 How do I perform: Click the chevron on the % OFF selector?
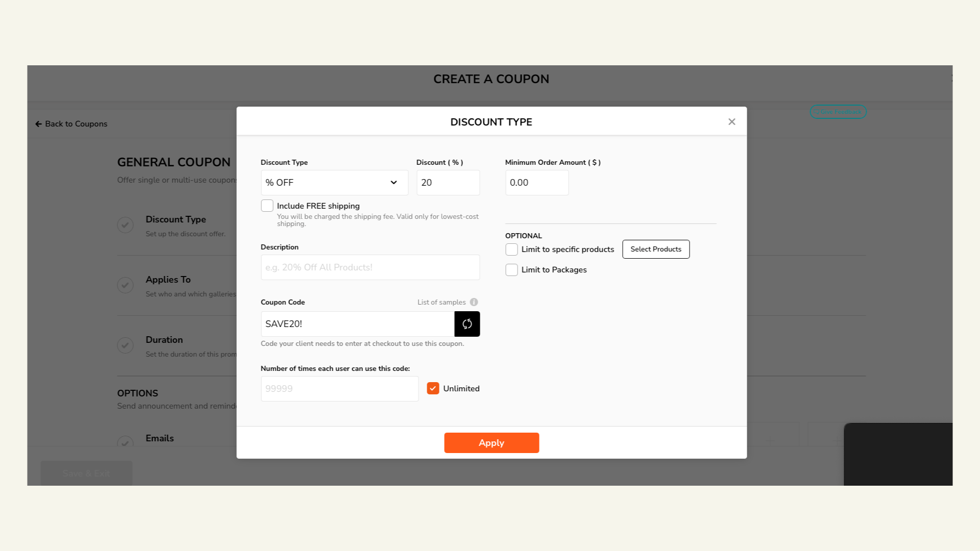pyautogui.click(x=394, y=182)
